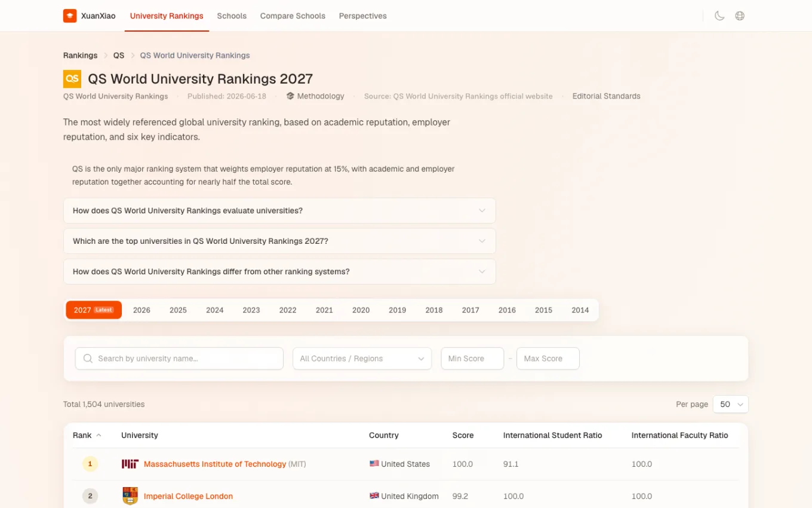The image size is (812, 508).
Task: Open Perspectives menu item
Action: (x=363, y=16)
